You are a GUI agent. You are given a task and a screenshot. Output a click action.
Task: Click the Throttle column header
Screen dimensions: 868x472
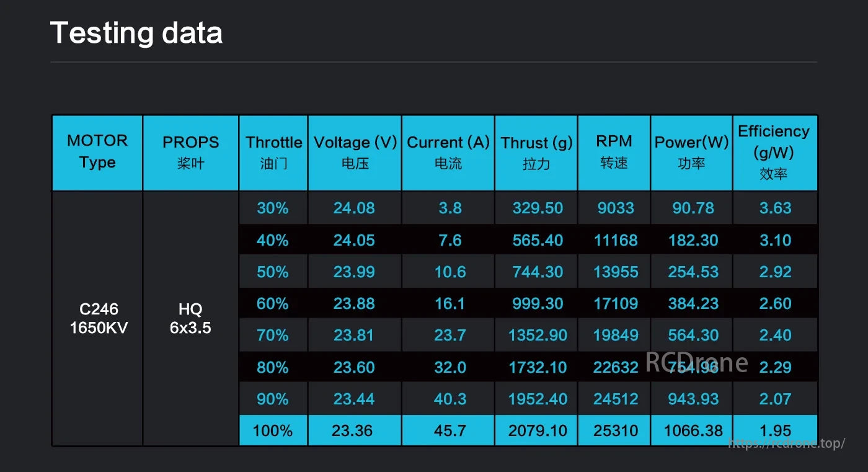(x=273, y=152)
